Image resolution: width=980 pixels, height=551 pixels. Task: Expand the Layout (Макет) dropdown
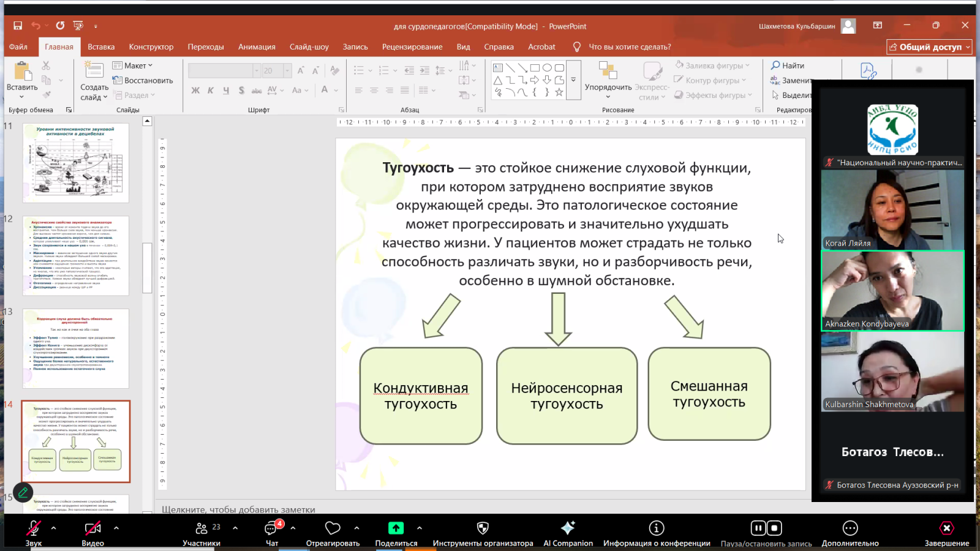click(134, 66)
